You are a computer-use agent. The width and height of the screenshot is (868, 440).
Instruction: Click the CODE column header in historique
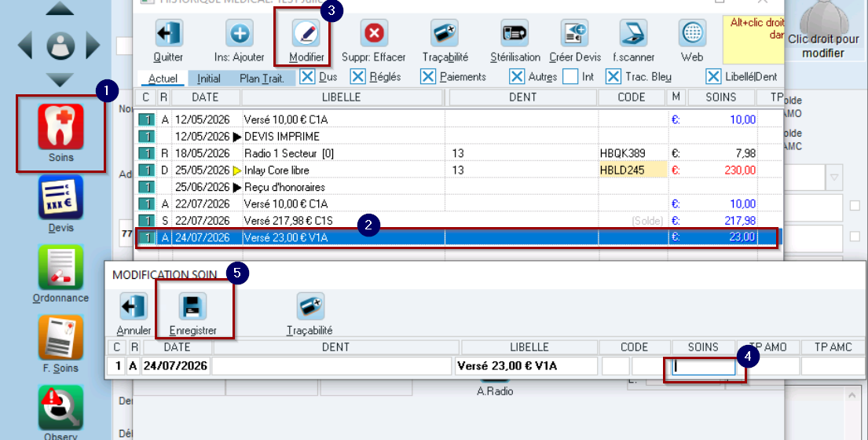[x=632, y=97]
